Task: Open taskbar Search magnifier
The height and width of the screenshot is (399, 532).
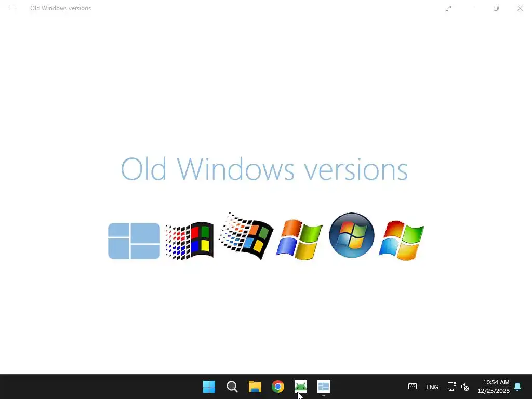Action: pos(232,387)
